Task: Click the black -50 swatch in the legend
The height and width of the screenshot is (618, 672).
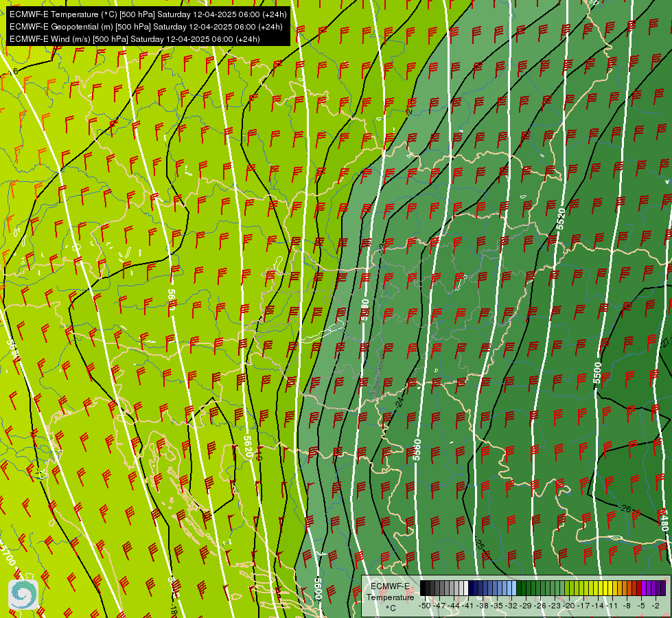Action: tap(423, 588)
